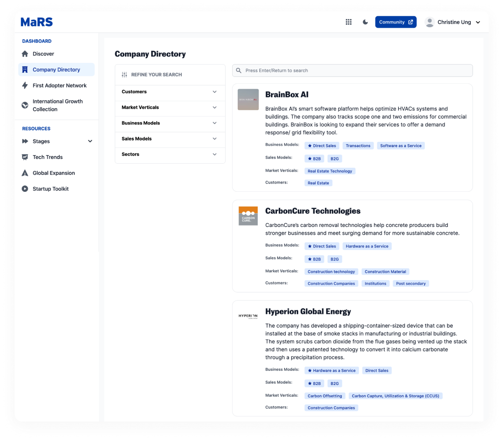Image resolution: width=504 pixels, height=440 pixels.
Task: Click the Carbon Capture, Utilization & Storage tag
Action: pyautogui.click(x=395, y=396)
